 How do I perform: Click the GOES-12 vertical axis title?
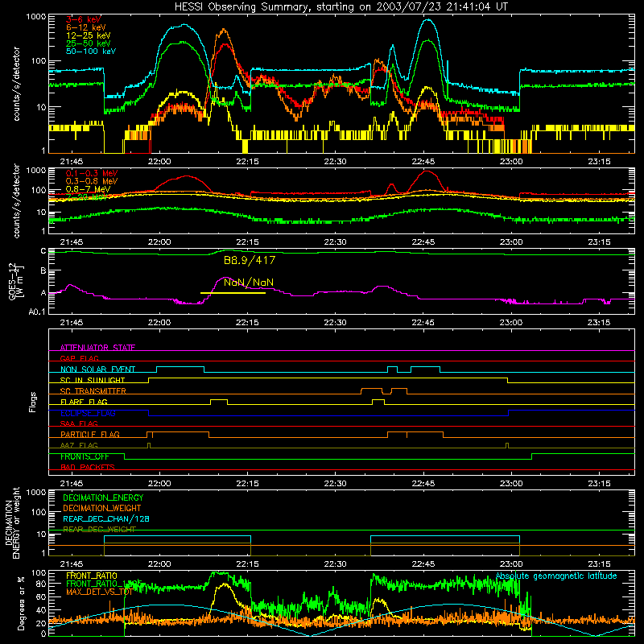[15, 281]
